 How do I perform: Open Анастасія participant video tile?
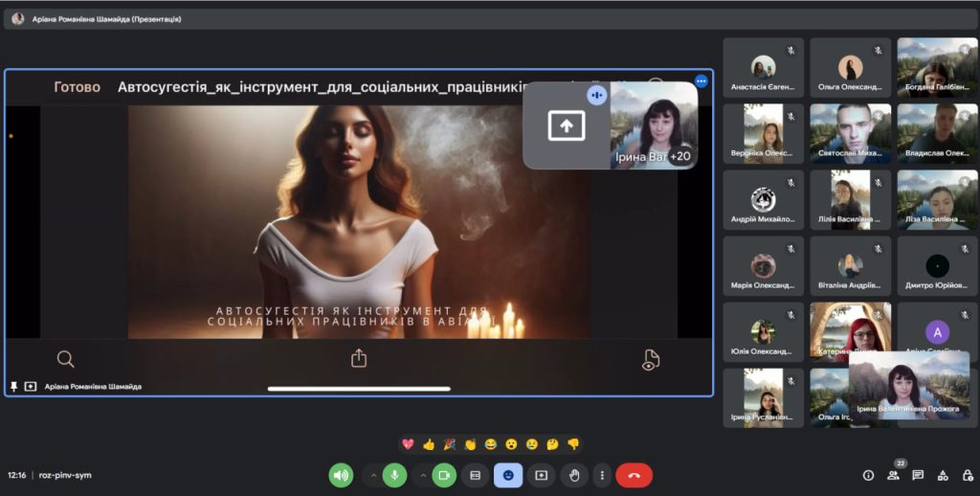(763, 68)
